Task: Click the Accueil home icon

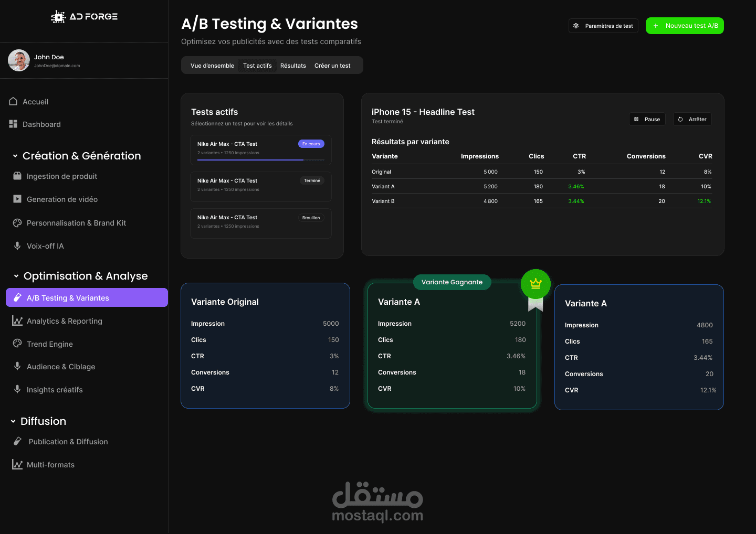Action: (13, 101)
